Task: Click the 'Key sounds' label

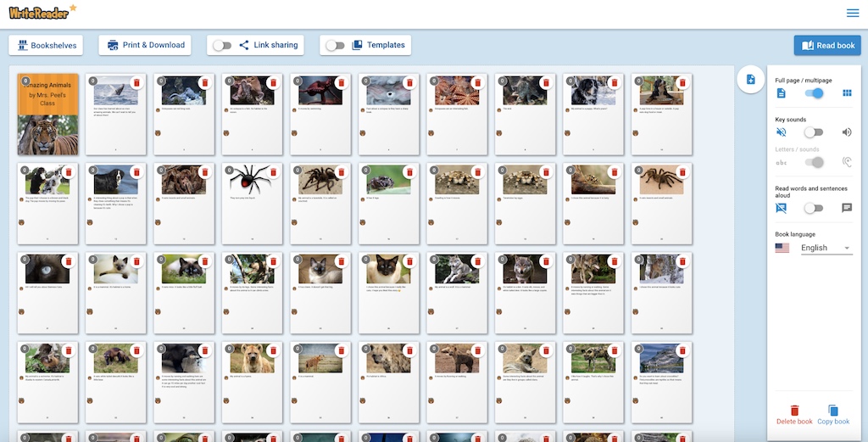Action: tap(791, 120)
